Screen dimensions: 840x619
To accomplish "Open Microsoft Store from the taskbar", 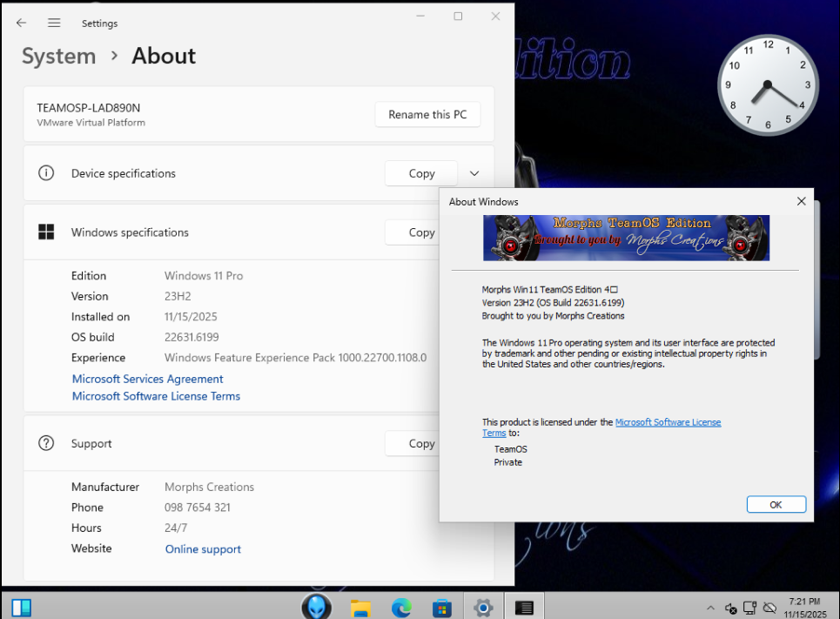I will [442, 607].
